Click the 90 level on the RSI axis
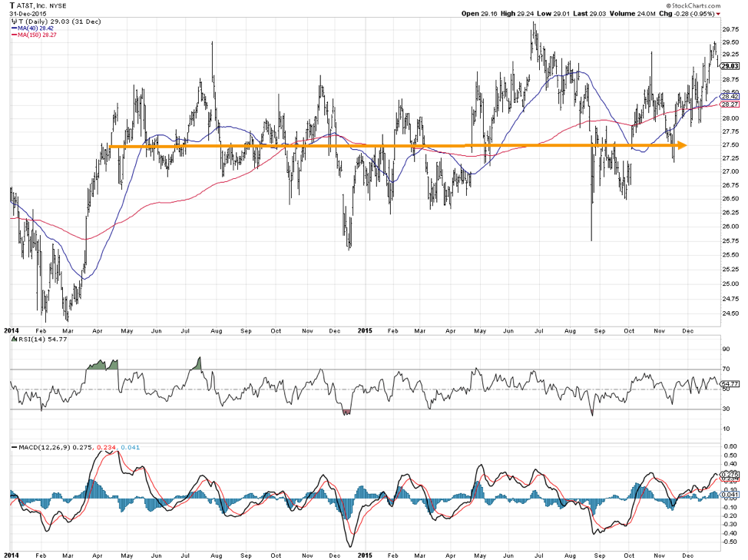The width and height of the screenshot is (748, 560). [x=726, y=350]
